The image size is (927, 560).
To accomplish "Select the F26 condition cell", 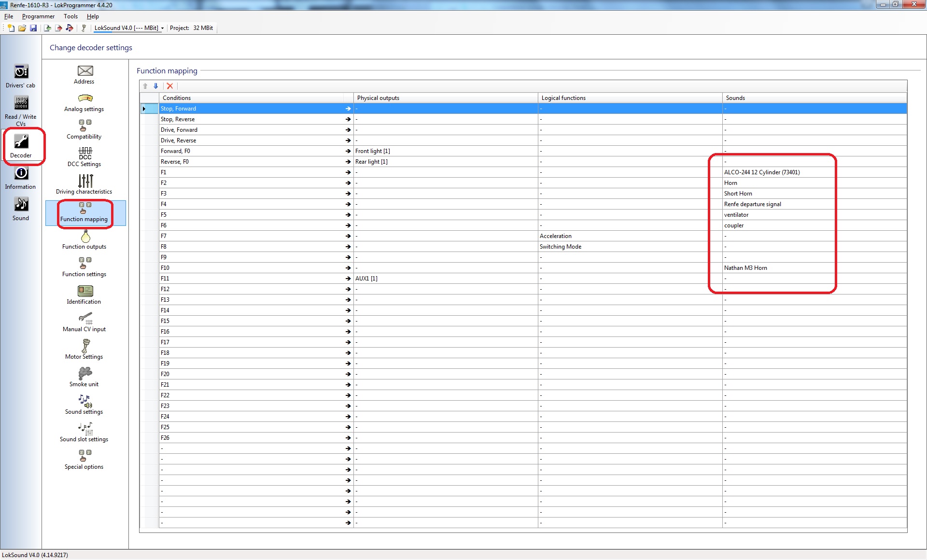I will [256, 438].
